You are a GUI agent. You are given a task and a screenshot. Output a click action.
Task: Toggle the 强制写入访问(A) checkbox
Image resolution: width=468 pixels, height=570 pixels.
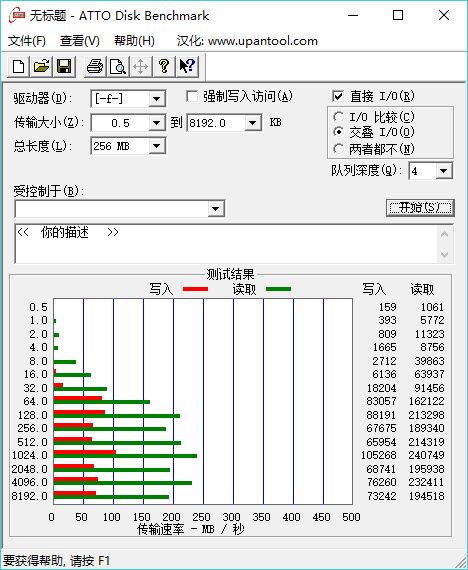192,96
